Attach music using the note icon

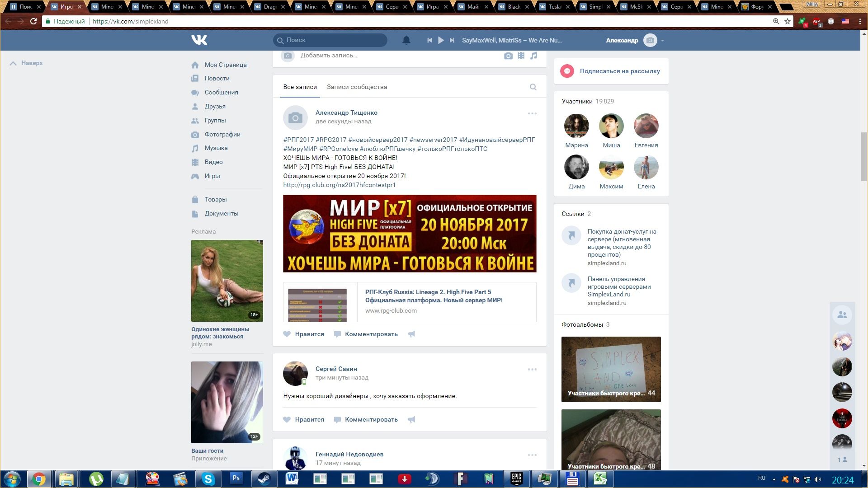pyautogui.click(x=534, y=56)
